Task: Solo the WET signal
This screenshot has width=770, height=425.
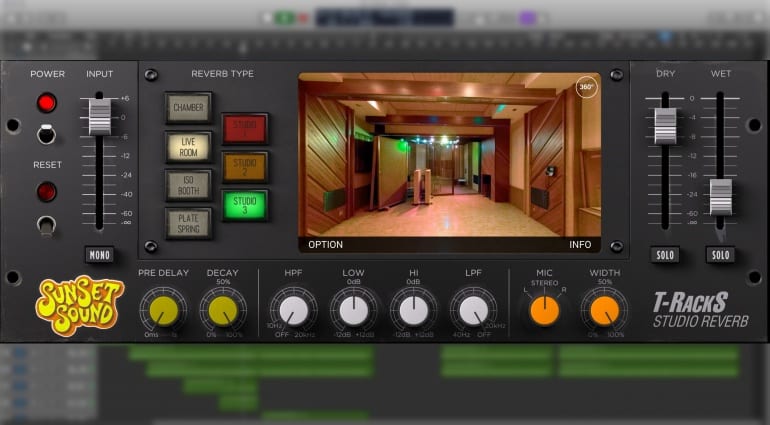Action: coord(720,255)
